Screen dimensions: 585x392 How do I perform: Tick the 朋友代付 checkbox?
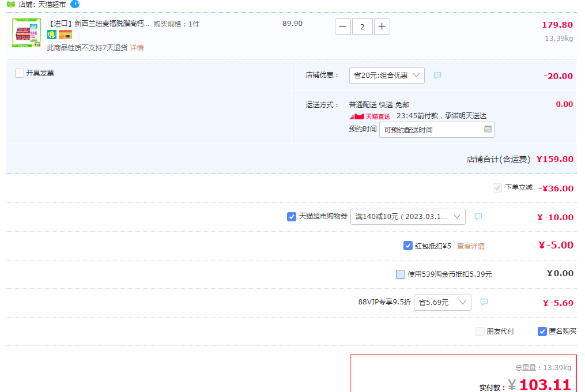pos(480,331)
